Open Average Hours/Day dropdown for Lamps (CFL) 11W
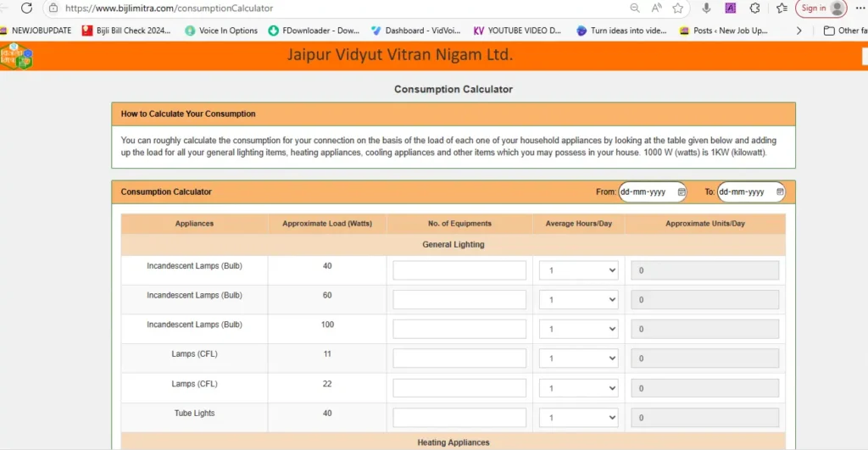Screen dimensions: 868x450 579,358
